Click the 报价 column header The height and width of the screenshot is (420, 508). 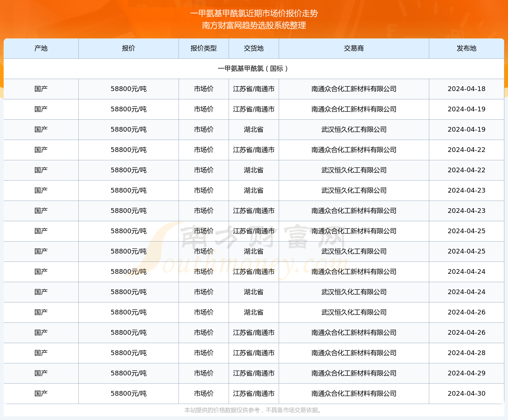click(x=128, y=48)
